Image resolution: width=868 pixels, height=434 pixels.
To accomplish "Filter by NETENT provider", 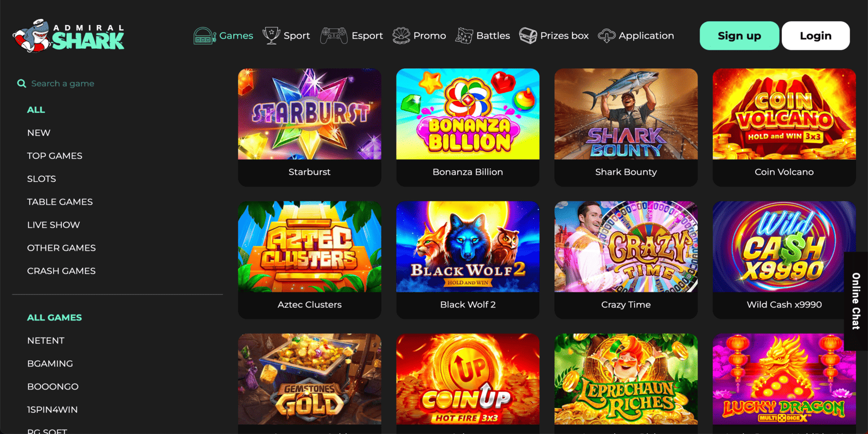I will point(46,341).
